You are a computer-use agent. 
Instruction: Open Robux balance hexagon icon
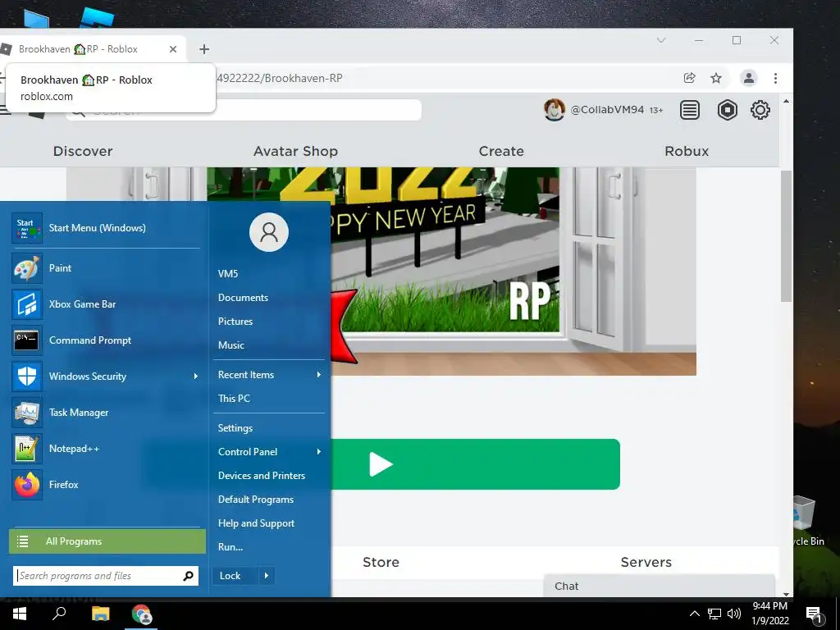click(x=727, y=111)
